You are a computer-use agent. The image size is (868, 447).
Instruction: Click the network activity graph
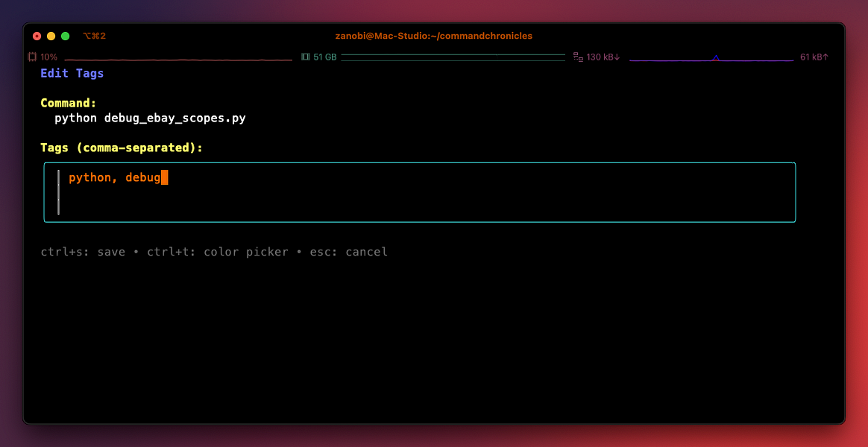pyautogui.click(x=711, y=57)
